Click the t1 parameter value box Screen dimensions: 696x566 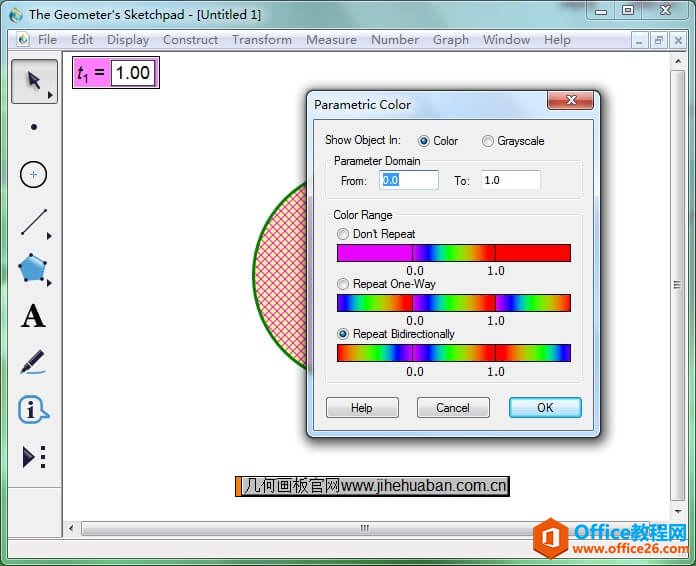tap(133, 73)
